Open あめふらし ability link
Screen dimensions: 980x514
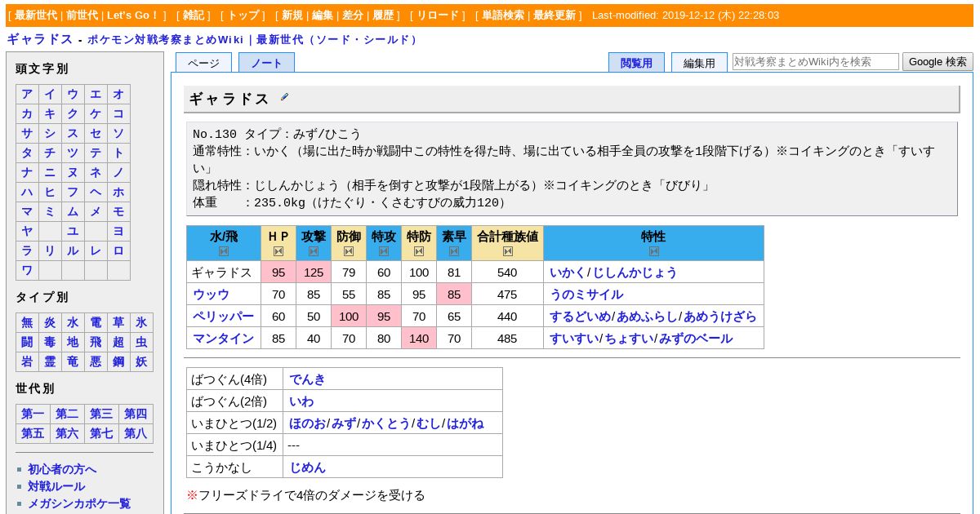click(647, 317)
